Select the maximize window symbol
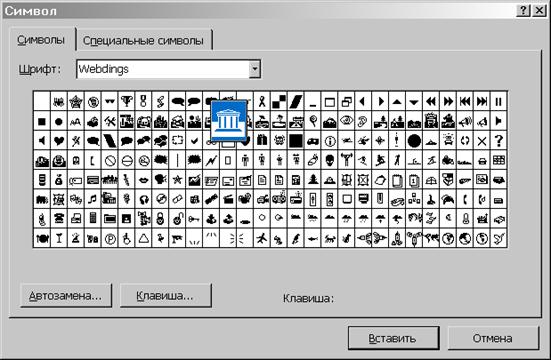 click(x=330, y=102)
